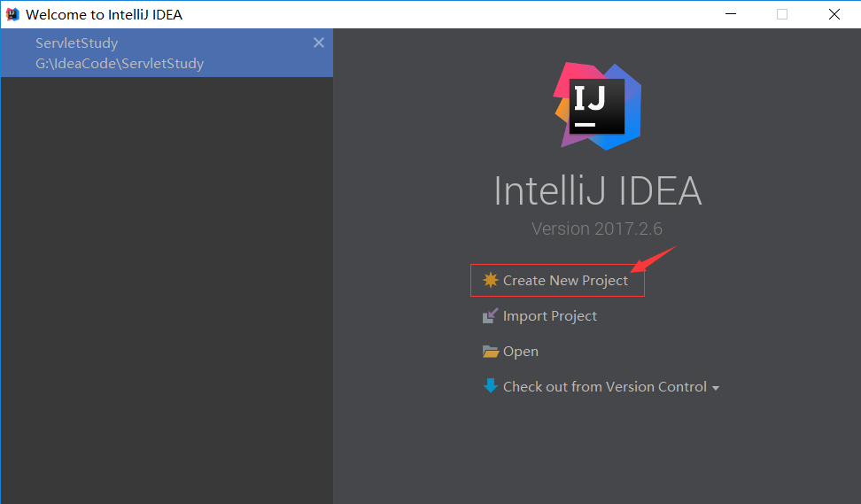Click the blue download arrow icon
Screen dimensions: 861x504
[x=490, y=386]
